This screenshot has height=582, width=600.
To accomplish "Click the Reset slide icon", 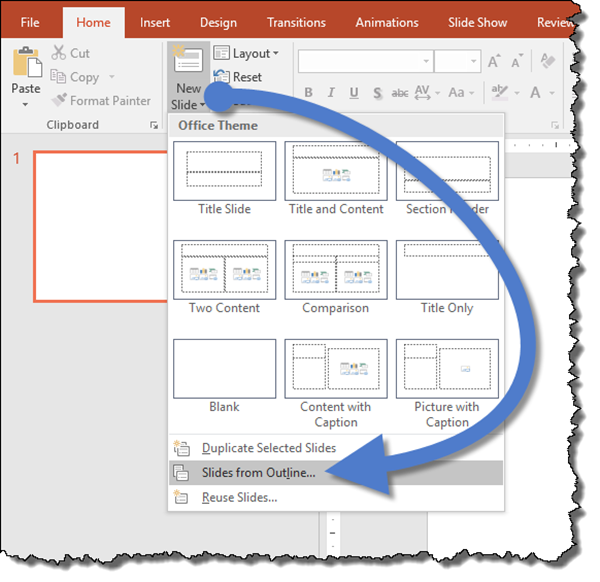I will (221, 77).
